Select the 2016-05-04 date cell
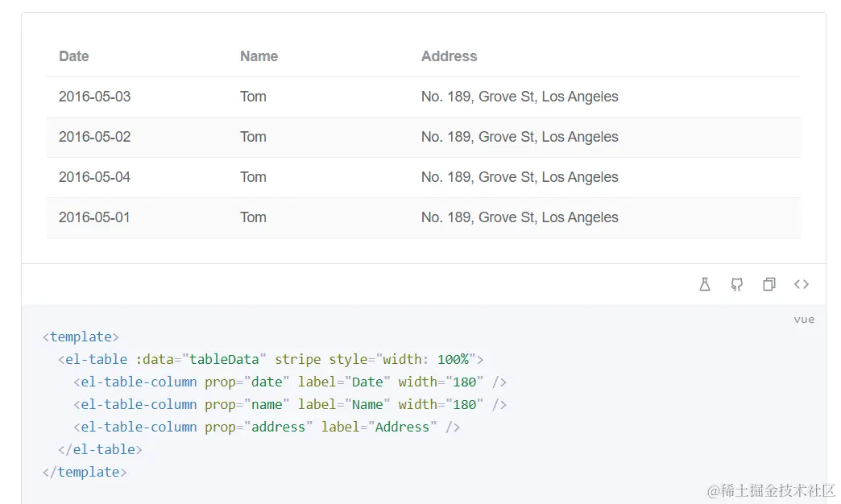The width and height of the screenshot is (841, 504). [94, 177]
